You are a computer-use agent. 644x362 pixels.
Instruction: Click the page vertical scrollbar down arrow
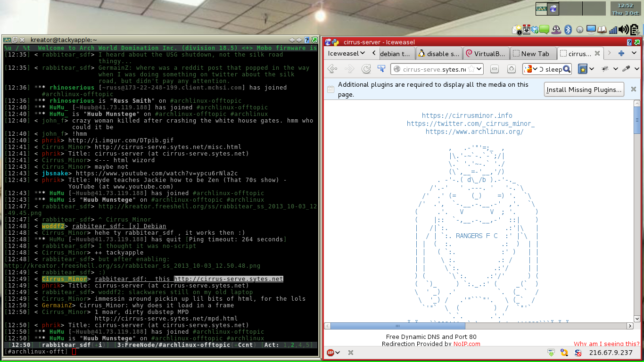click(x=637, y=319)
